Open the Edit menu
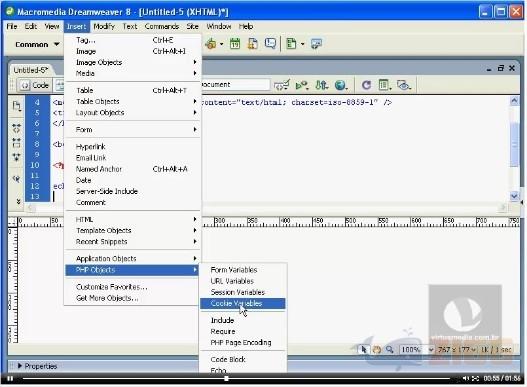Image resolution: width=527 pixels, height=387 pixels. coord(31,26)
